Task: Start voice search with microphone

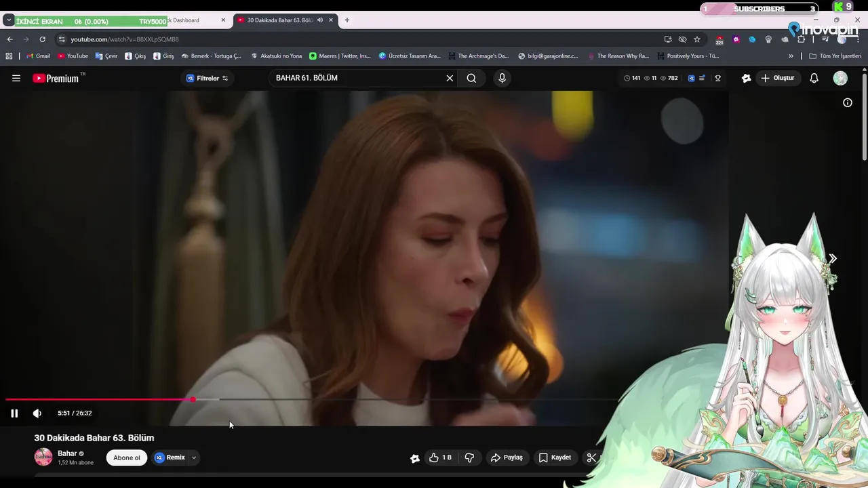Action: coord(502,78)
